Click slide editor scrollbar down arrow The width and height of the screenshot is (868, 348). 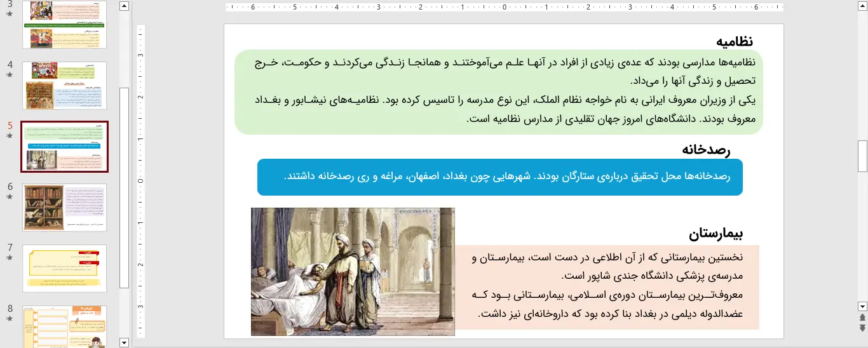pos(862,305)
